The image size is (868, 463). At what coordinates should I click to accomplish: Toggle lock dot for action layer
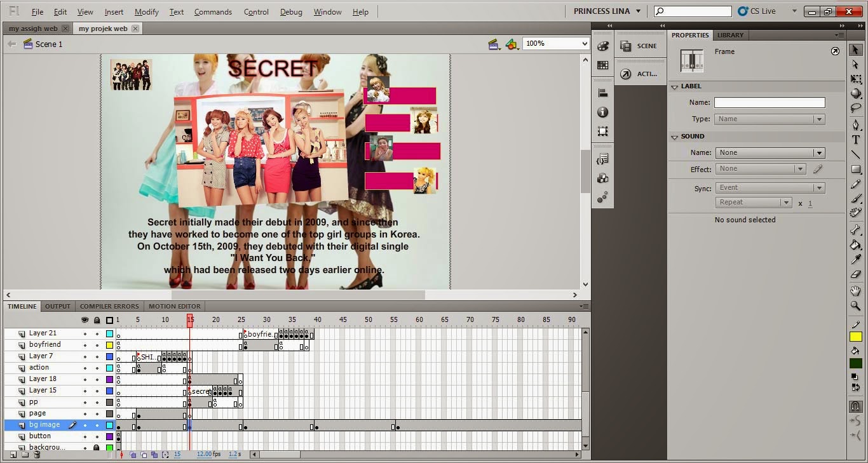[x=97, y=368]
